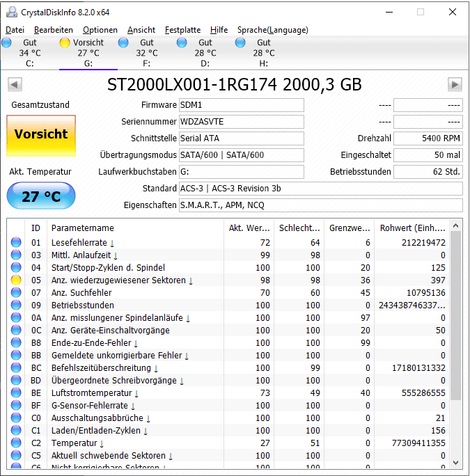Go to next disk with right arrow
This screenshot has width=470, height=476.
(x=455, y=84)
